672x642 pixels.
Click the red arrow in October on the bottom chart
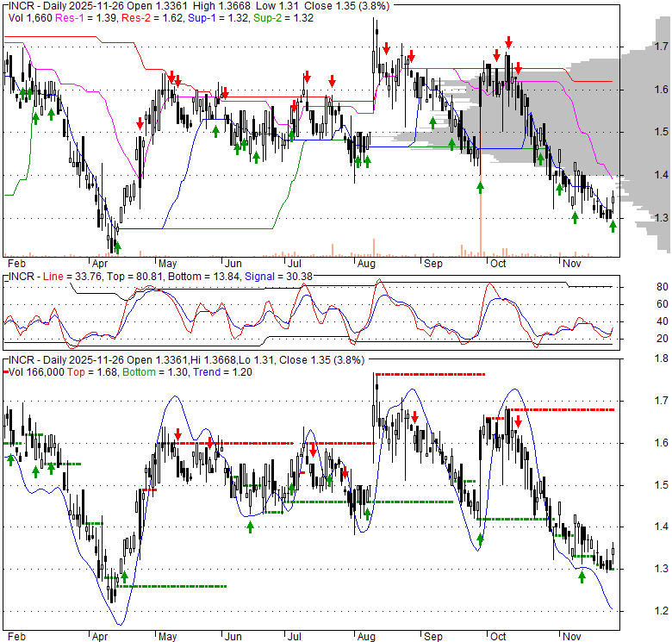(519, 421)
